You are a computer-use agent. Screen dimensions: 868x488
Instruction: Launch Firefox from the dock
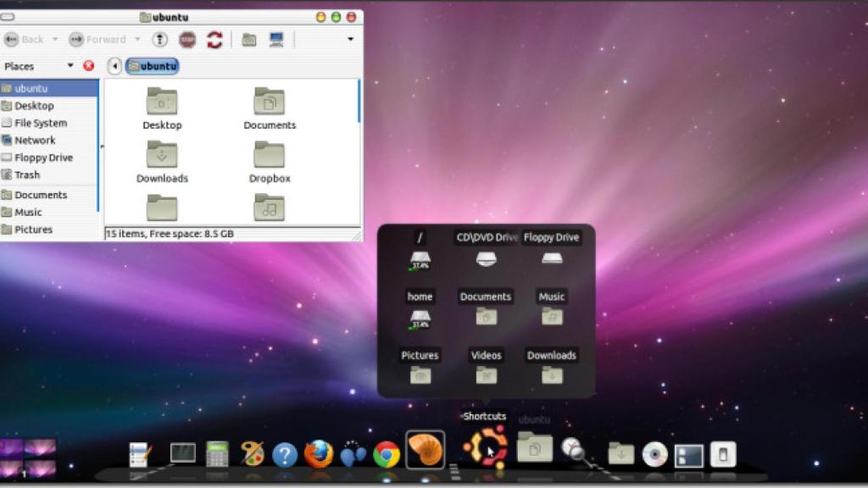(x=319, y=454)
